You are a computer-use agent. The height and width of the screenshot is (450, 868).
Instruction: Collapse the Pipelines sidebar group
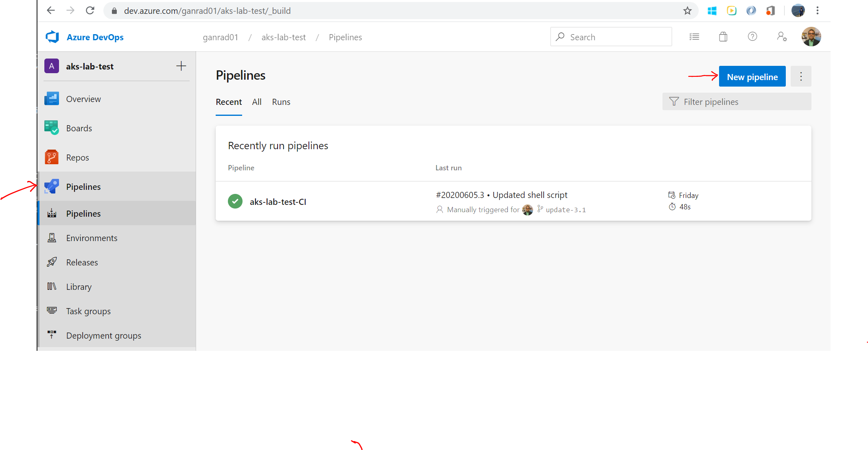point(83,187)
